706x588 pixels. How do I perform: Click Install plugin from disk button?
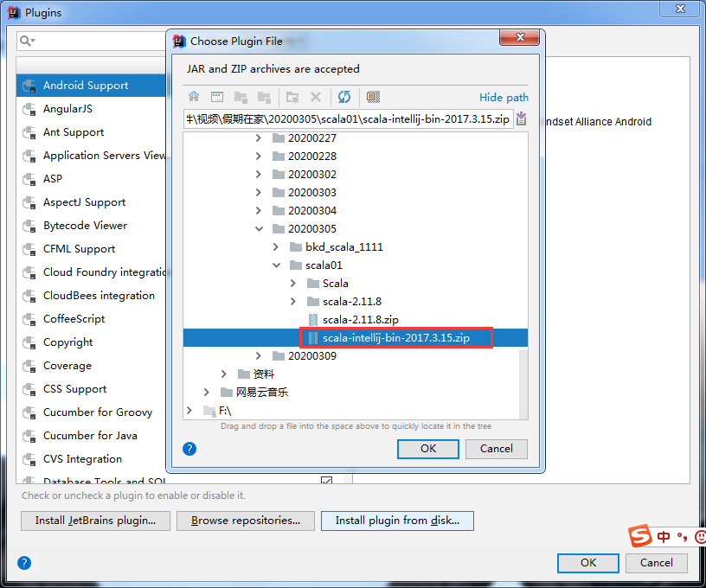(397, 521)
